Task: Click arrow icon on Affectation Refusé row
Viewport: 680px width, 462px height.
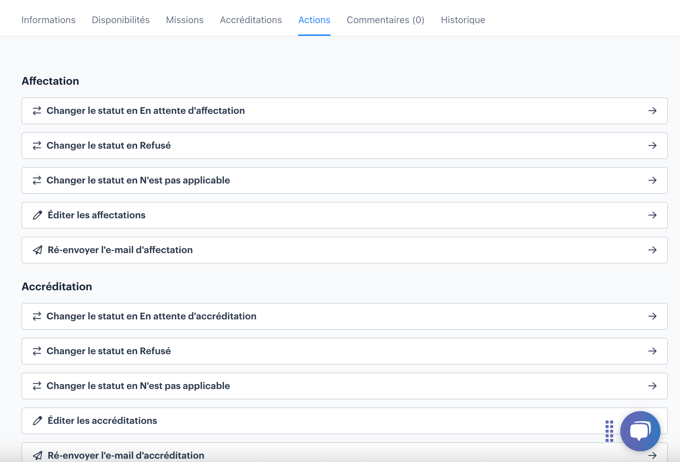Action: click(x=652, y=146)
